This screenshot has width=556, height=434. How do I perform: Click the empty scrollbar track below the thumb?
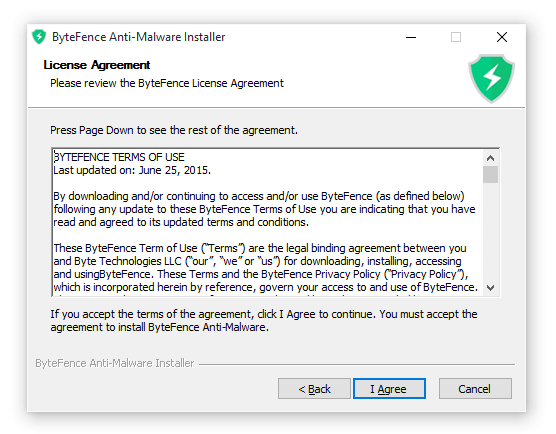point(490,232)
